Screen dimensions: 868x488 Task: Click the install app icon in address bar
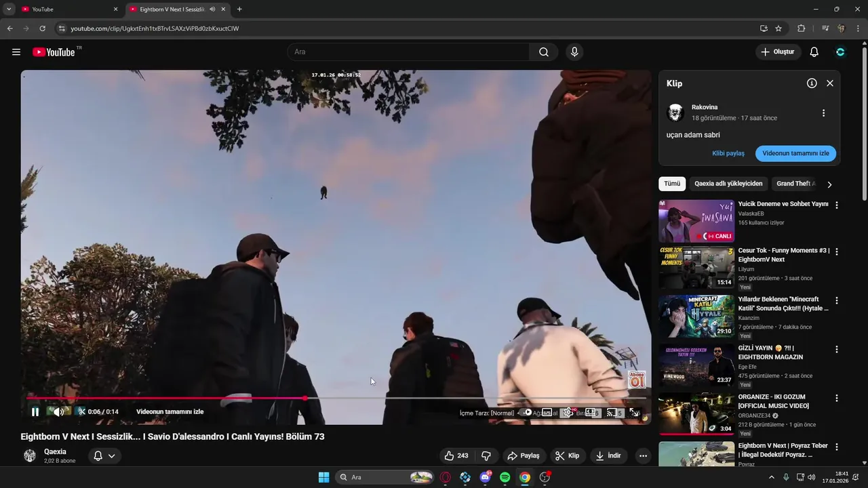pyautogui.click(x=764, y=28)
